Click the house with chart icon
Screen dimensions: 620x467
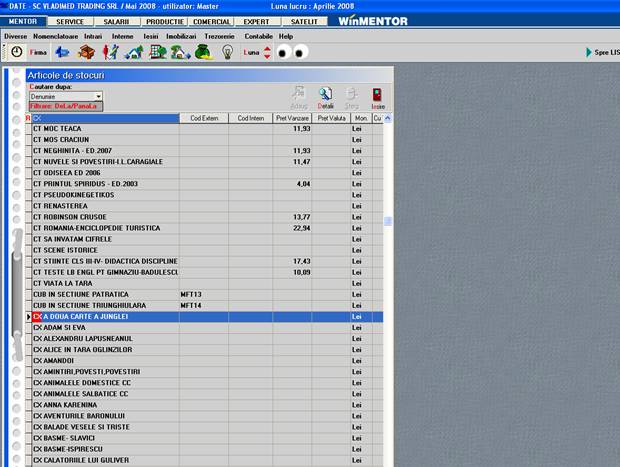(134, 52)
